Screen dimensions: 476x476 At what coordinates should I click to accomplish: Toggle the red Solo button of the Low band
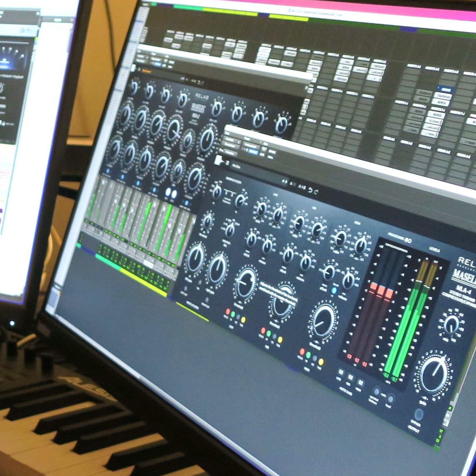[x=228, y=311]
